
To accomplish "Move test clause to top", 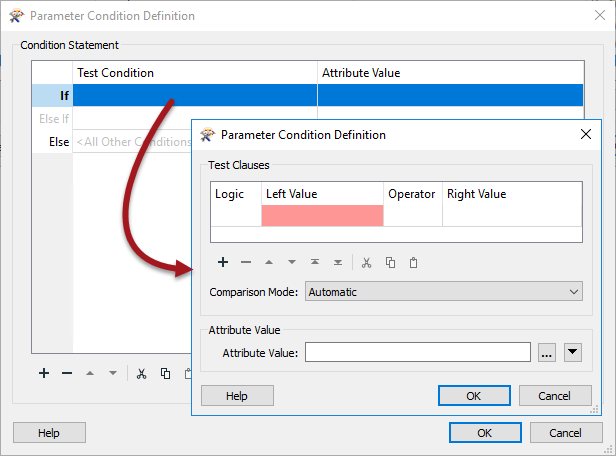I will [x=315, y=262].
